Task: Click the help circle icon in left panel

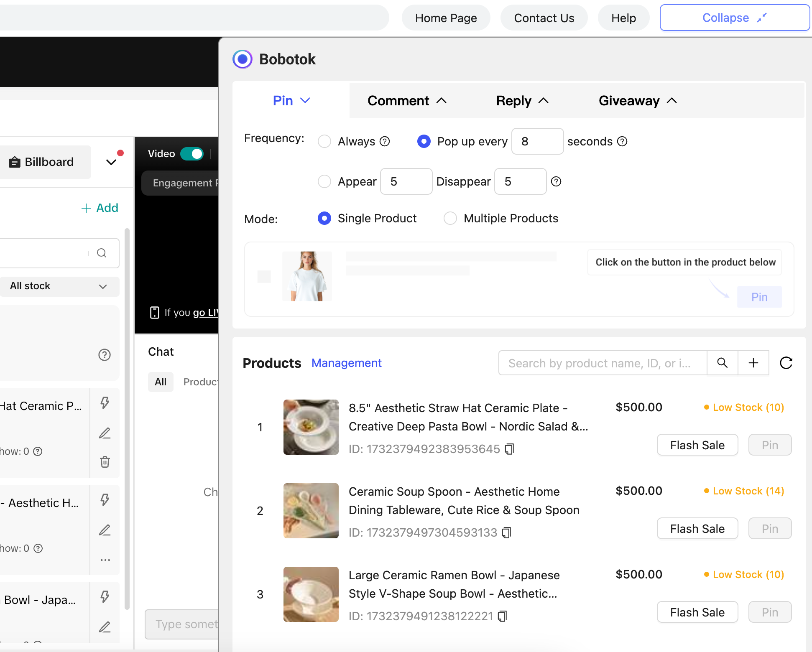Action: 105,355
